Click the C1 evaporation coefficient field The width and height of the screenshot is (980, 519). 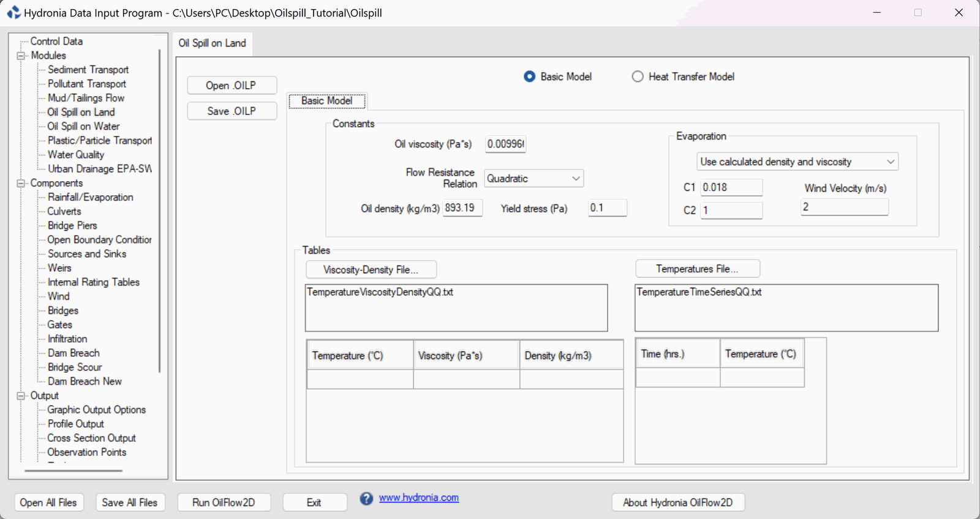click(731, 187)
